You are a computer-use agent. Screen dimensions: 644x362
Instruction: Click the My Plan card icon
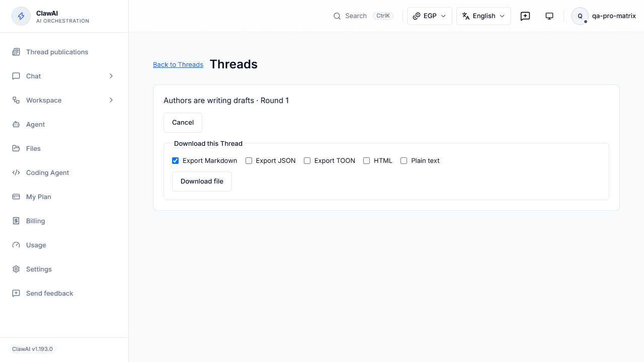(x=16, y=197)
